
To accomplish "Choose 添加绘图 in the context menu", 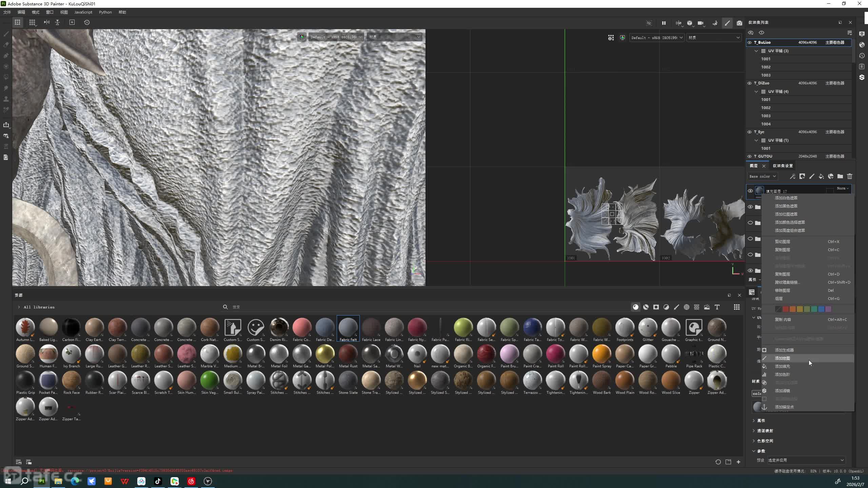I will 783,358.
